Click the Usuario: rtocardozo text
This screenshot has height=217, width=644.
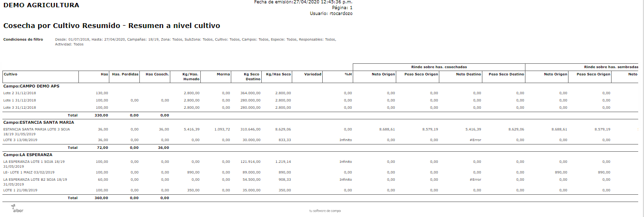331,14
